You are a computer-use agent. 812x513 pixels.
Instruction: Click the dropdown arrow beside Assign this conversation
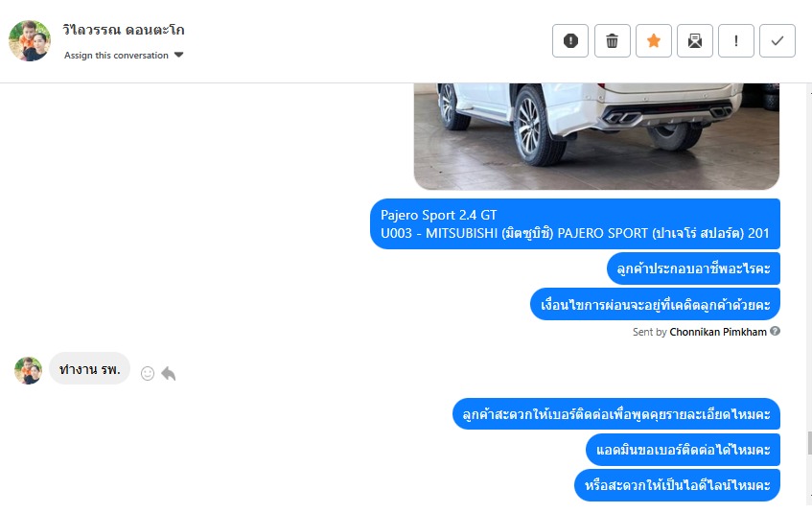(178, 55)
